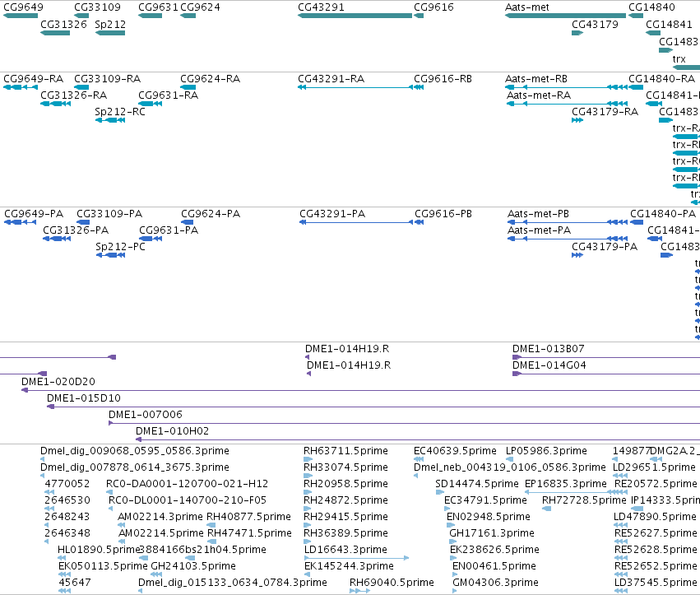Click transcript CG43291-RA label

(x=331, y=79)
